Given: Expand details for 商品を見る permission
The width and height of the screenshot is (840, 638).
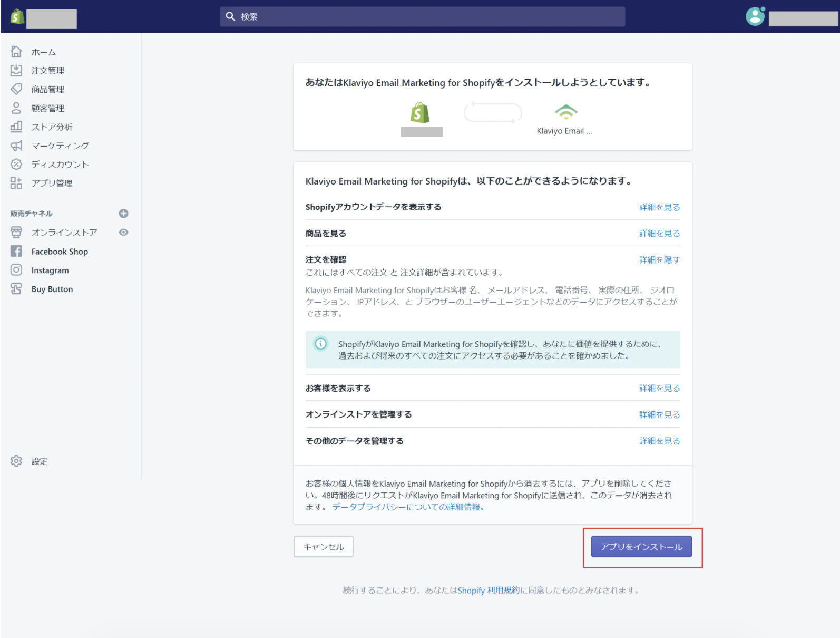Looking at the screenshot, I should (659, 234).
